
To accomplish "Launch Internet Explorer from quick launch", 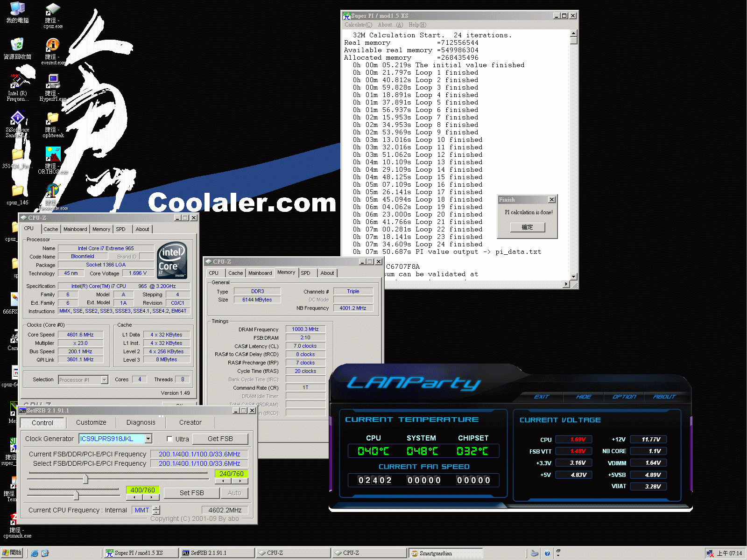I will (35, 553).
